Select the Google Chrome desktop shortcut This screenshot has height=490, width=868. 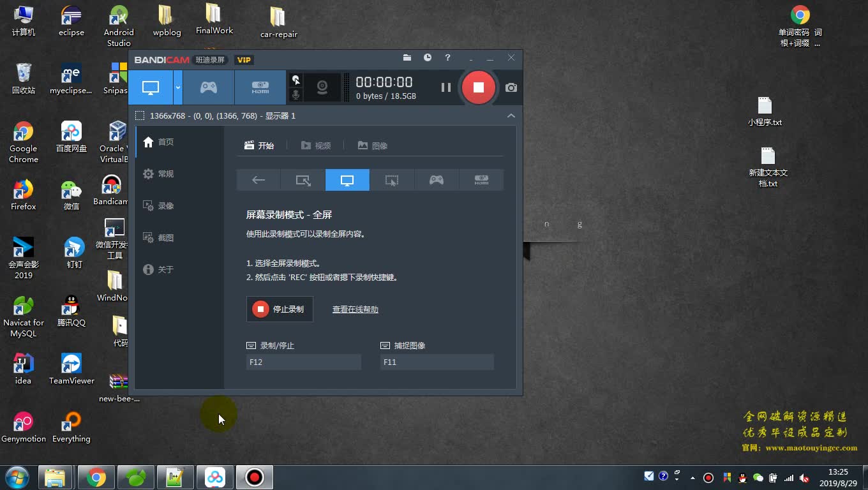24,142
